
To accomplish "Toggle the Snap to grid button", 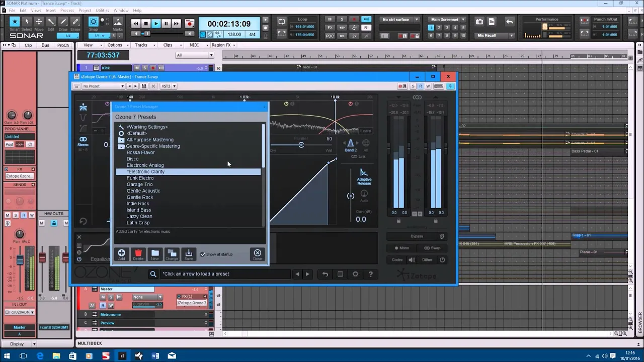I will (93, 22).
